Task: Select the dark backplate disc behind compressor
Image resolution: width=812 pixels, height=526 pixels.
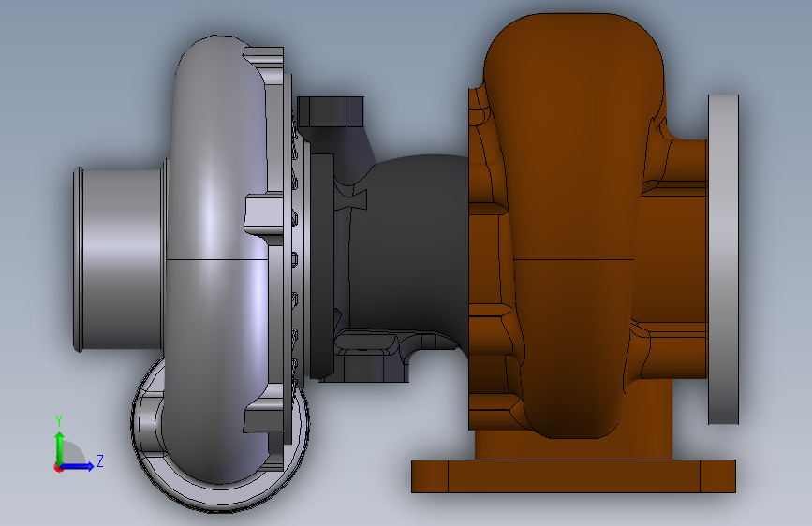Action: point(321,265)
